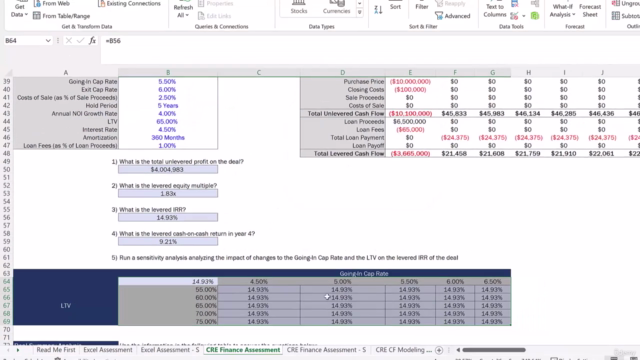Open What-If Analysis dropdown
640x360 pixels.
pos(562,10)
